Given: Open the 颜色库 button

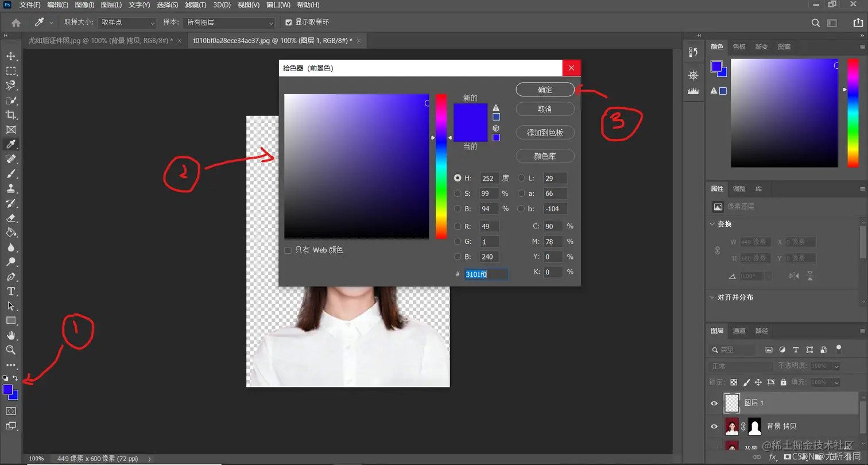Looking at the screenshot, I should click(x=545, y=156).
